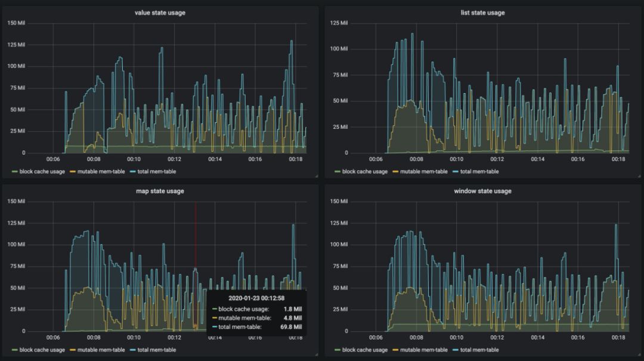Image resolution: width=644 pixels, height=361 pixels.
Task: Toggle total mem-table series in window state legend
Action: pos(479,350)
